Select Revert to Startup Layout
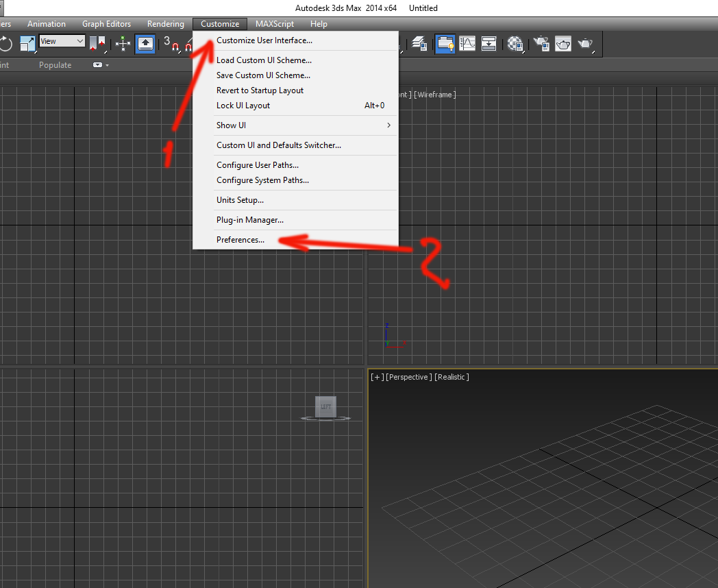Viewport: 718px width, 588px height. 296,90
